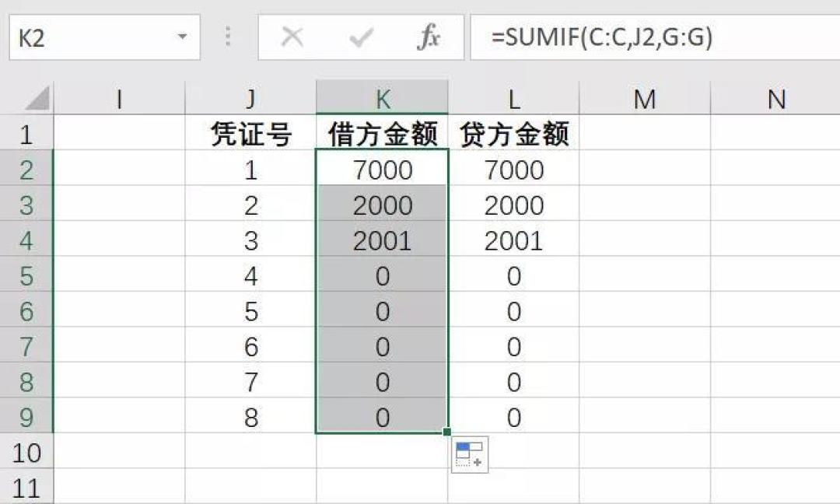Select cell L7 showing 0
Viewport: 840px width, 504px height.
tap(514, 345)
